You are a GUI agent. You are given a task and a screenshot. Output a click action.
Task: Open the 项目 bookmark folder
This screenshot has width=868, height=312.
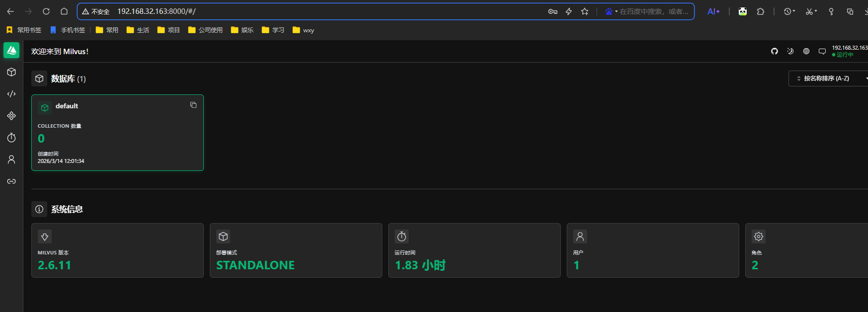169,30
